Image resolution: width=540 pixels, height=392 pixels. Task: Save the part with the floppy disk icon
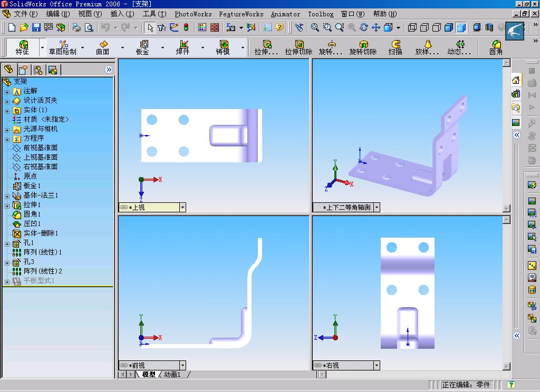point(36,27)
